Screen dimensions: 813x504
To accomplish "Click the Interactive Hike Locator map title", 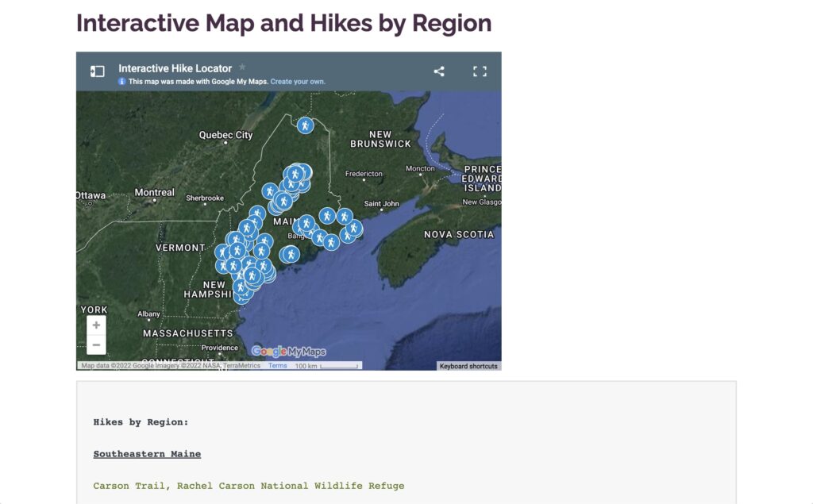I will point(175,68).
